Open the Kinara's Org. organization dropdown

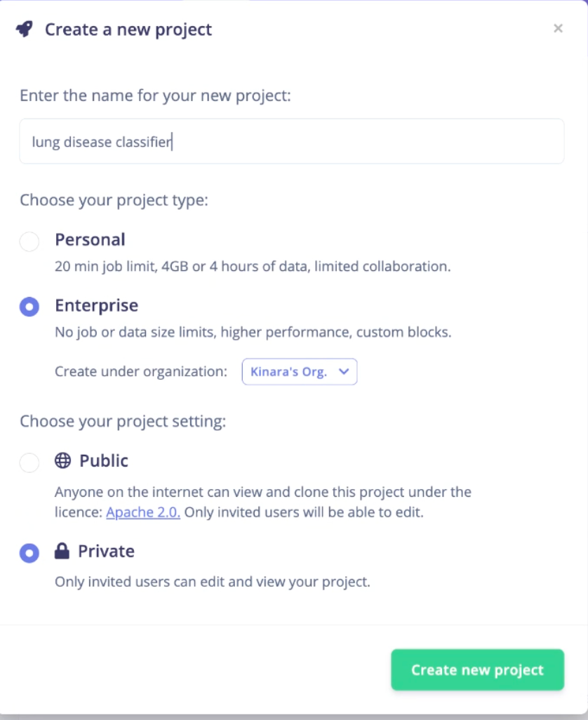tap(300, 371)
